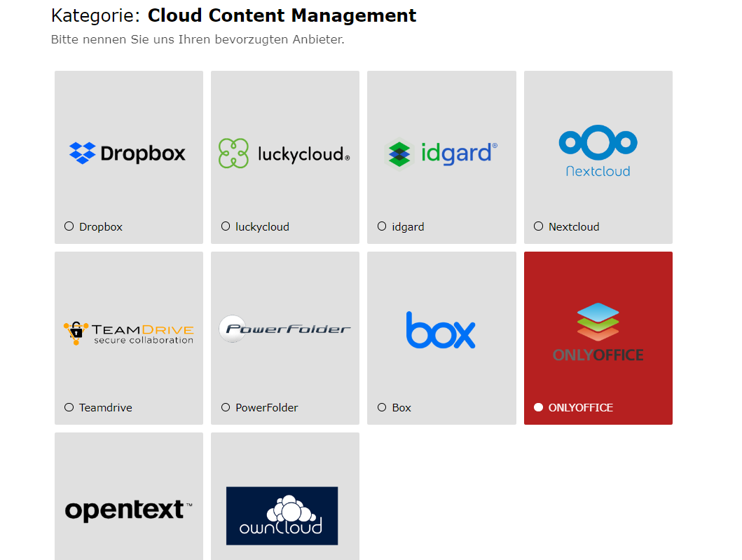Click the idgard option label
742x560 pixels.
(408, 227)
